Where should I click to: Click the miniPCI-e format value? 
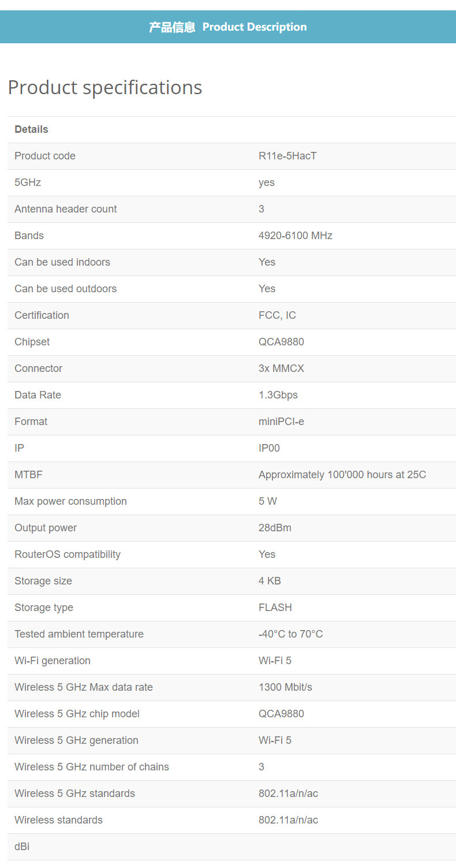click(281, 422)
